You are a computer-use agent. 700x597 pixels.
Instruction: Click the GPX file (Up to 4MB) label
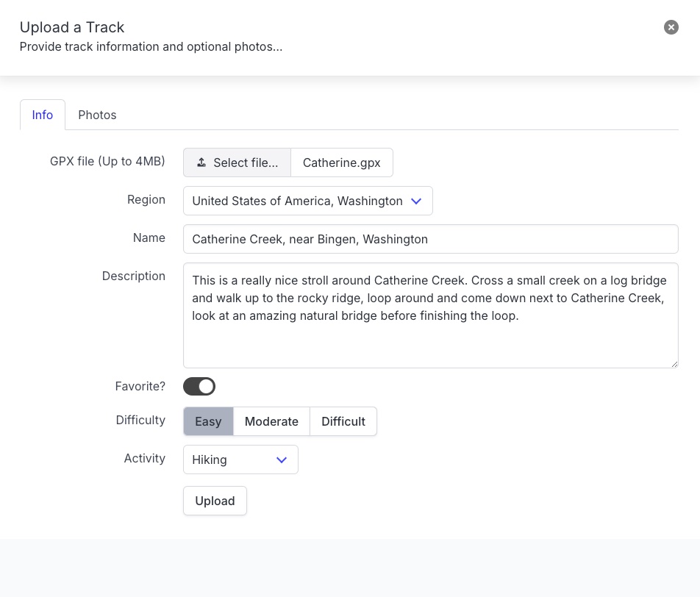107,161
